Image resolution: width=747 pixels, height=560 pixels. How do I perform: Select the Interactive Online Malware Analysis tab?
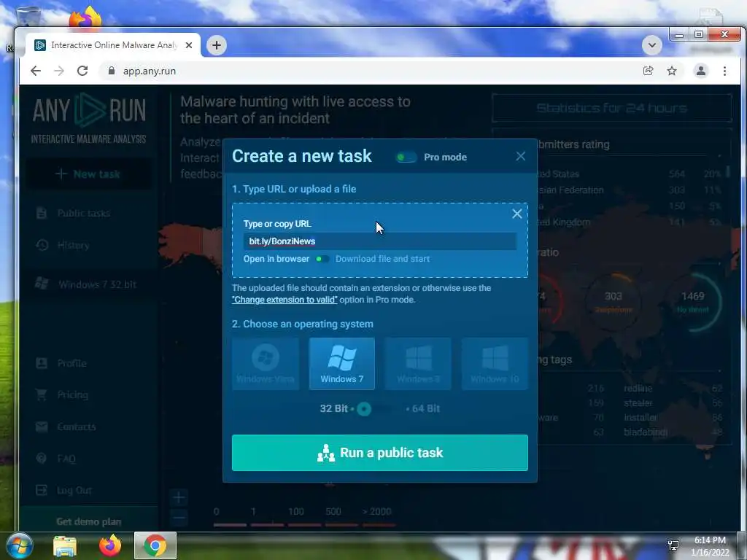[113, 45]
